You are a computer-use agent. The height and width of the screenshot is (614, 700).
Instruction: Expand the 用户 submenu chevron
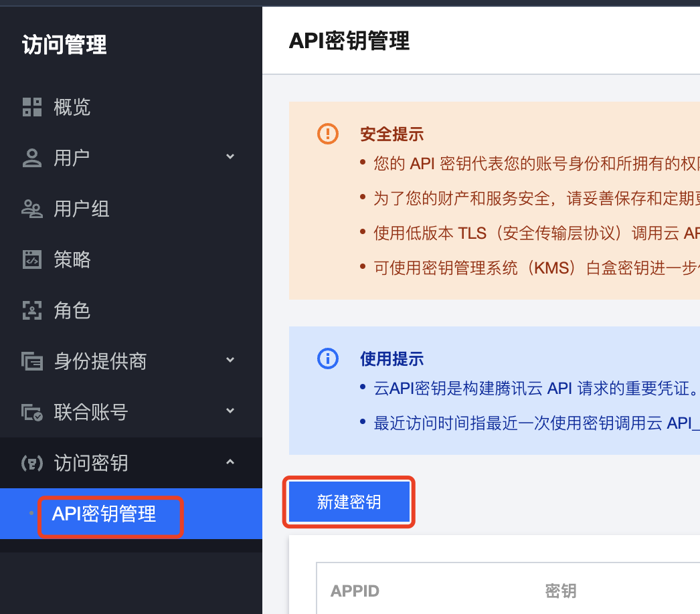pyautogui.click(x=230, y=157)
